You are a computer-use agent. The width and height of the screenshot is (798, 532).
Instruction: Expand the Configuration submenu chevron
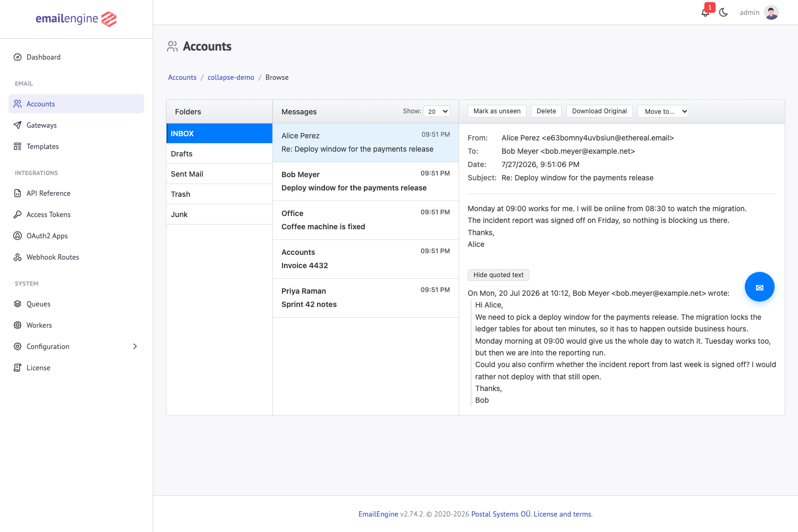point(135,346)
